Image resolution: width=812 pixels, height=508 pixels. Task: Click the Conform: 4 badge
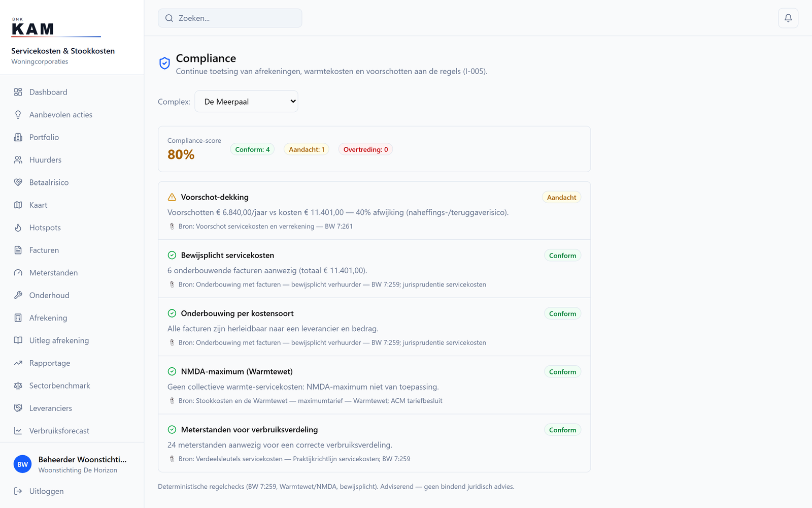(x=252, y=149)
